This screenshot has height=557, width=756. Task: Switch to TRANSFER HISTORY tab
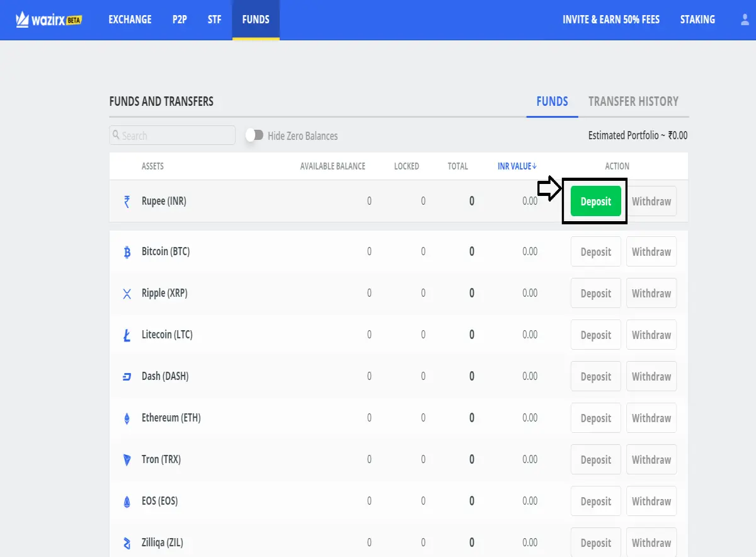click(633, 101)
